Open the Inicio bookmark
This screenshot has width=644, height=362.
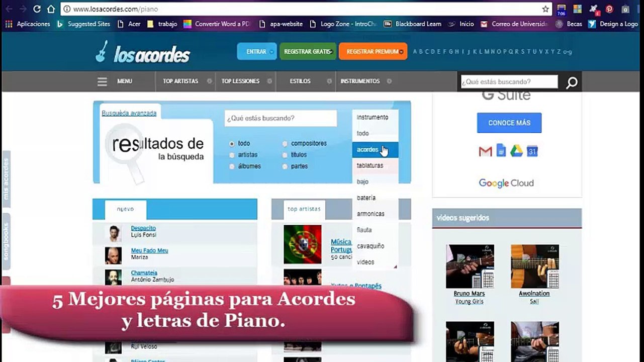point(461,24)
